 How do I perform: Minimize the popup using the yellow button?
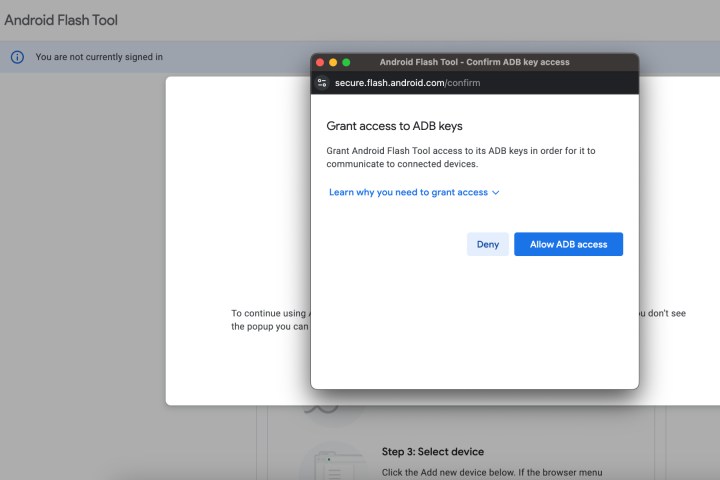coord(334,62)
